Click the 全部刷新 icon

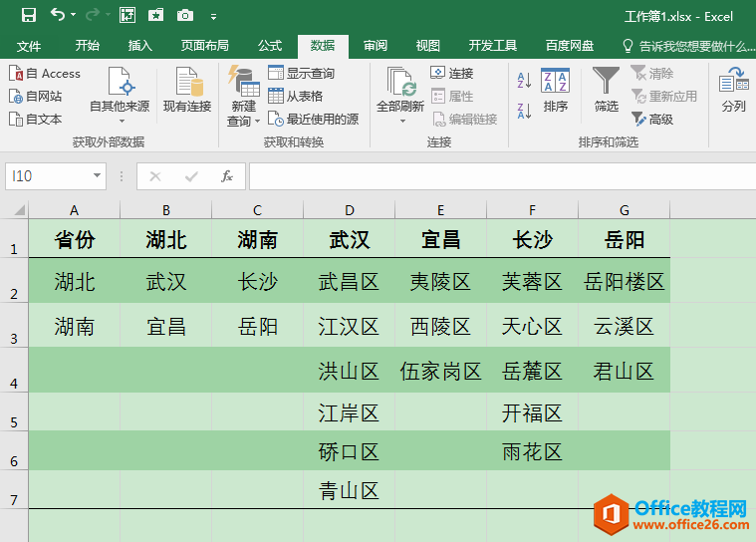400,83
